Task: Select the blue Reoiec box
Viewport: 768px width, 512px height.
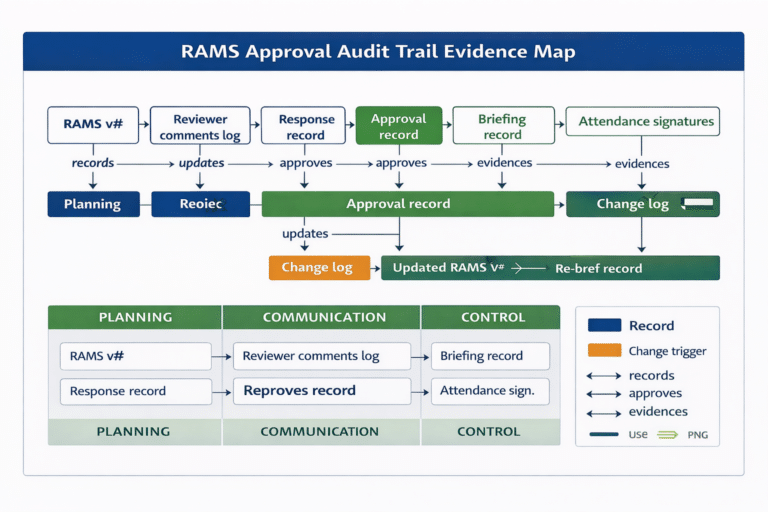Action: [x=200, y=204]
